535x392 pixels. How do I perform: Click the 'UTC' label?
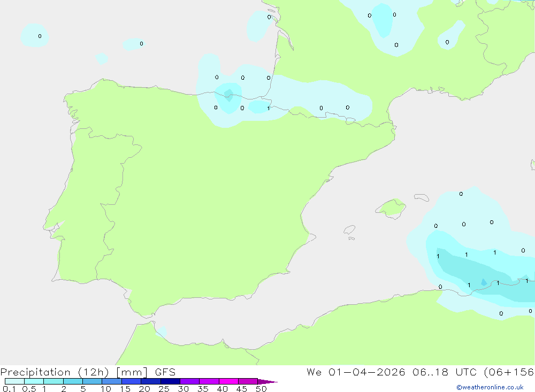(x=466, y=372)
